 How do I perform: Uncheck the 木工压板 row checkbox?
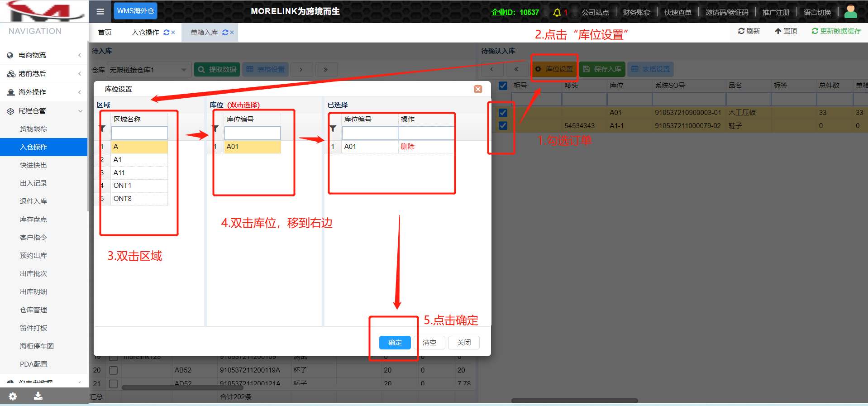503,113
